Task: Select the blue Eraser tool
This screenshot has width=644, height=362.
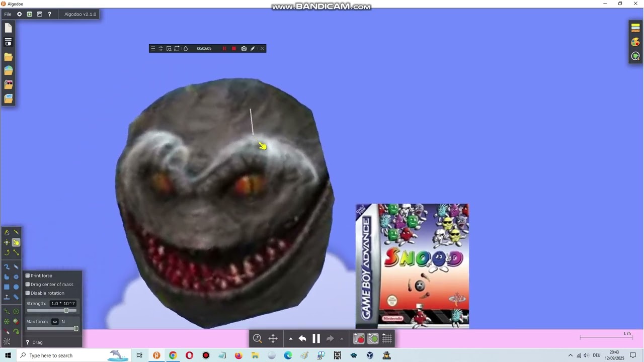Action: click(x=16, y=267)
